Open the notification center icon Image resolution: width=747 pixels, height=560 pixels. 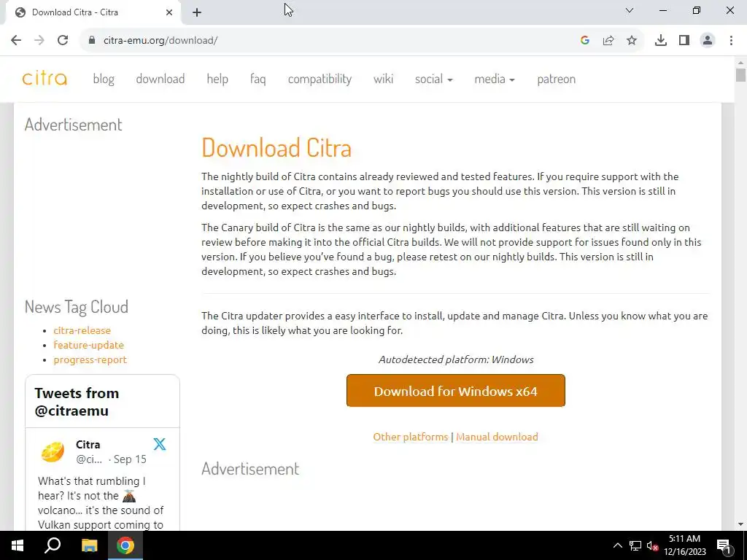(x=724, y=546)
